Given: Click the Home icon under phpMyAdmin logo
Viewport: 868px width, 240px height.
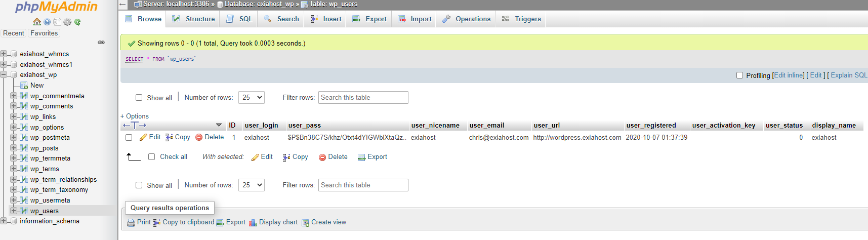Looking at the screenshot, I should 36,22.
